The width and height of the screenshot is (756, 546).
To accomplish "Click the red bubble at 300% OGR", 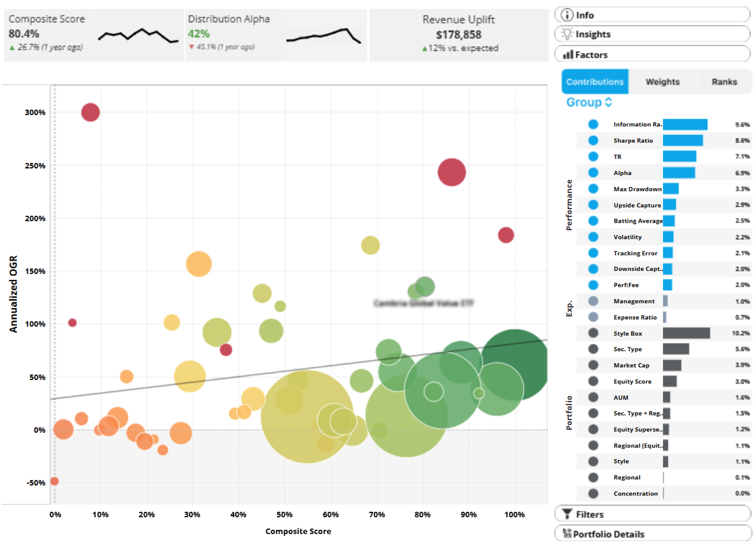I will coord(90,112).
